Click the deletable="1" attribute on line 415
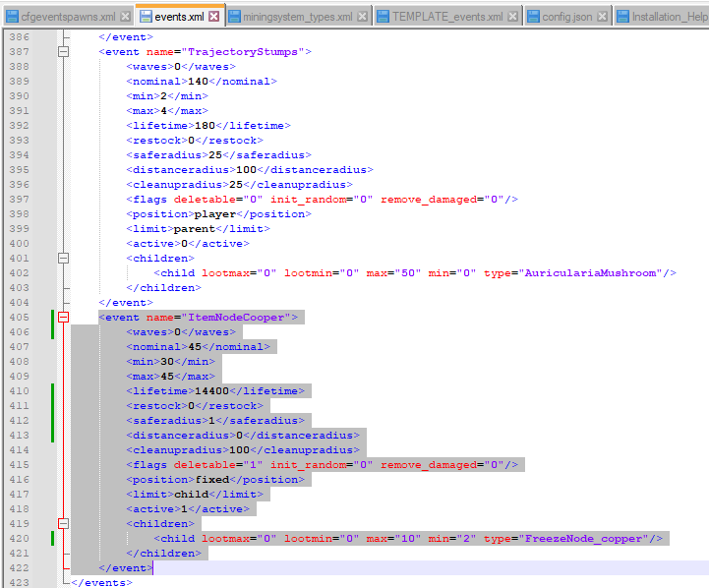The height and width of the screenshot is (588, 709). click(x=218, y=465)
